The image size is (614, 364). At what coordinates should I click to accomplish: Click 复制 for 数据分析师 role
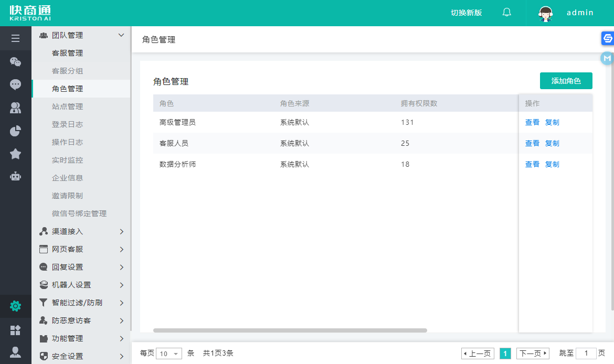(552, 164)
